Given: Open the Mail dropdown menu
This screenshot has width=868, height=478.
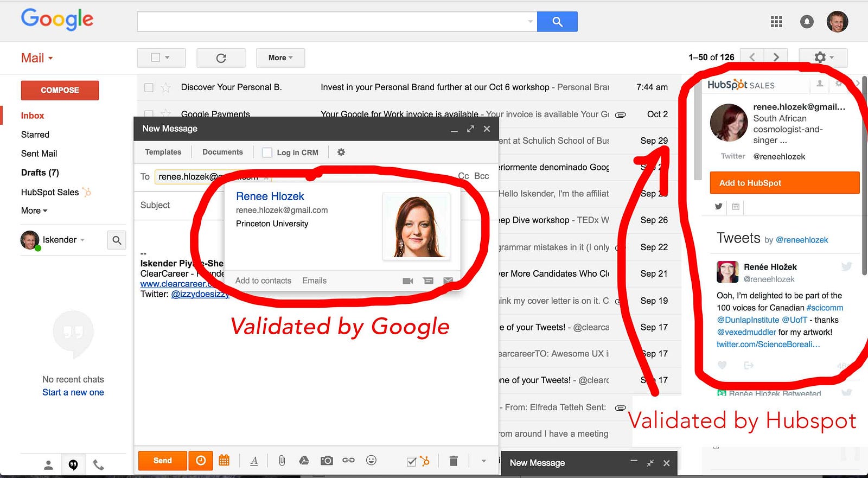Looking at the screenshot, I should (x=37, y=58).
